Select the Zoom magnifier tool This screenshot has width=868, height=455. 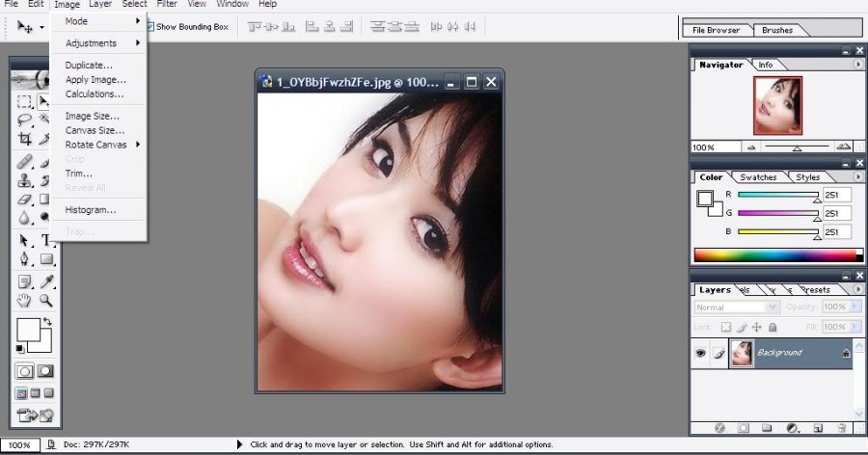pyautogui.click(x=46, y=301)
